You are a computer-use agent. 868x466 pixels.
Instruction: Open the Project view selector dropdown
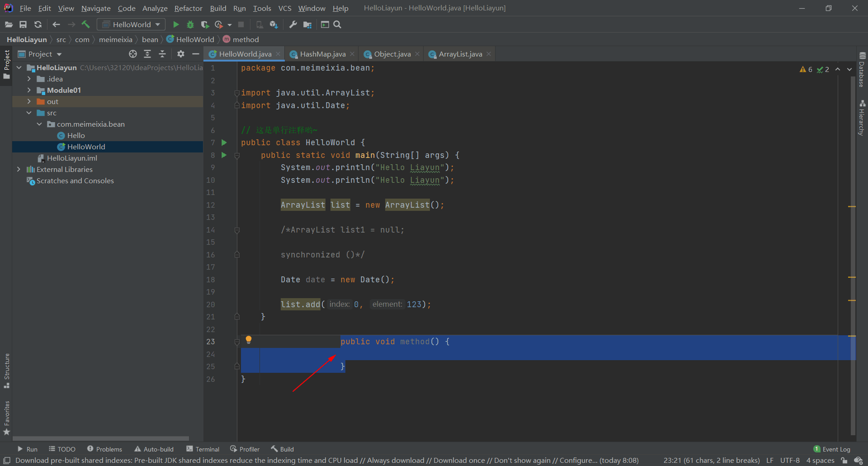coord(40,54)
